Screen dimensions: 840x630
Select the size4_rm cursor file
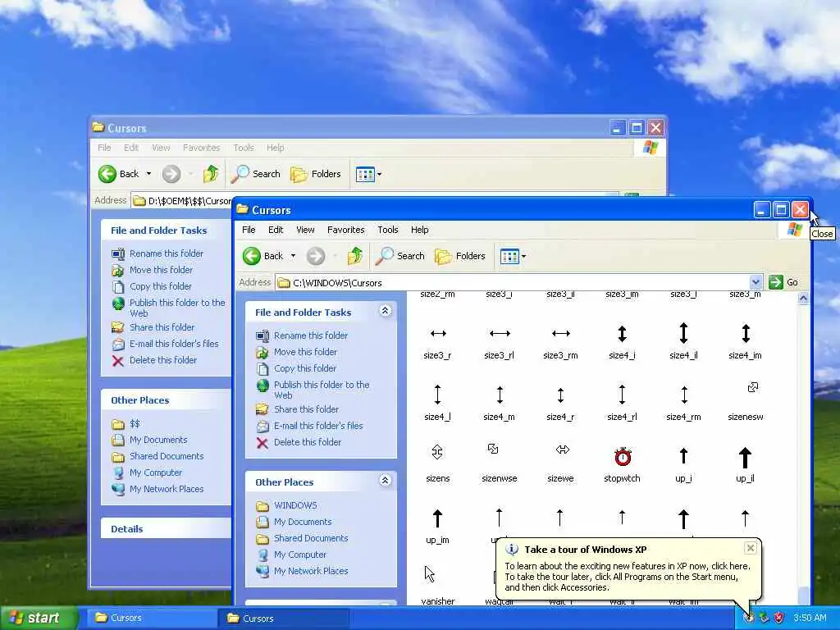pyautogui.click(x=683, y=404)
